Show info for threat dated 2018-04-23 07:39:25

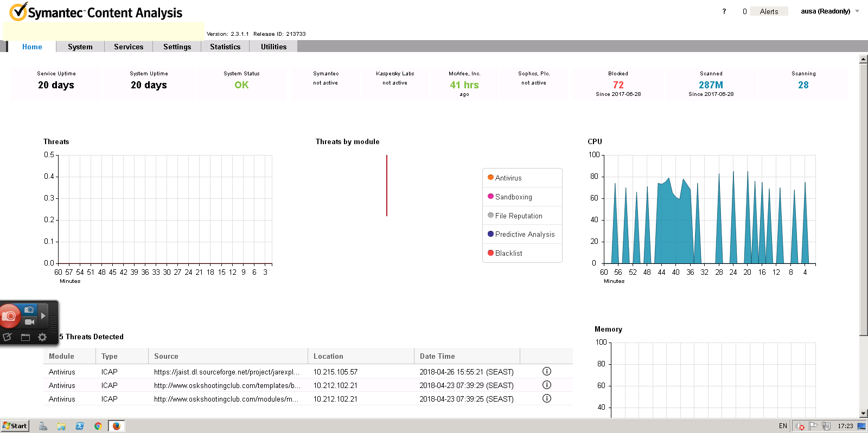click(547, 398)
